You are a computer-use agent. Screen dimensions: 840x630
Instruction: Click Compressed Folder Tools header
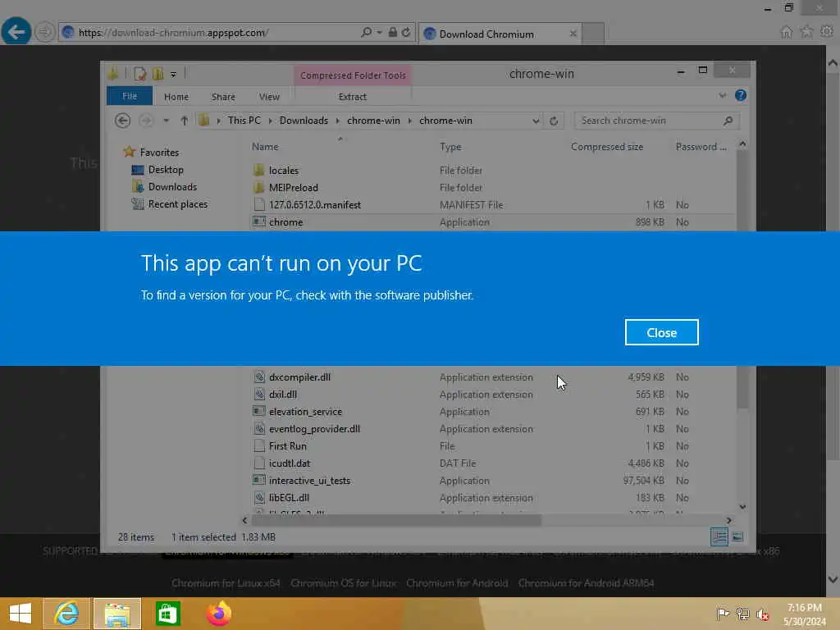coord(353,75)
